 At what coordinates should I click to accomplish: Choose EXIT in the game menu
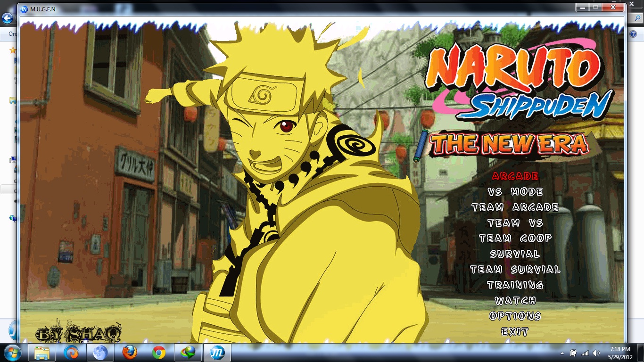(515, 332)
